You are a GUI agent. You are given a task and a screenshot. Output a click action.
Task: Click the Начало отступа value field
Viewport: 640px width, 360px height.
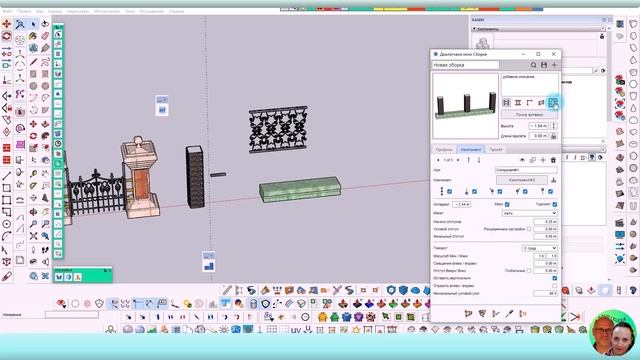545,222
